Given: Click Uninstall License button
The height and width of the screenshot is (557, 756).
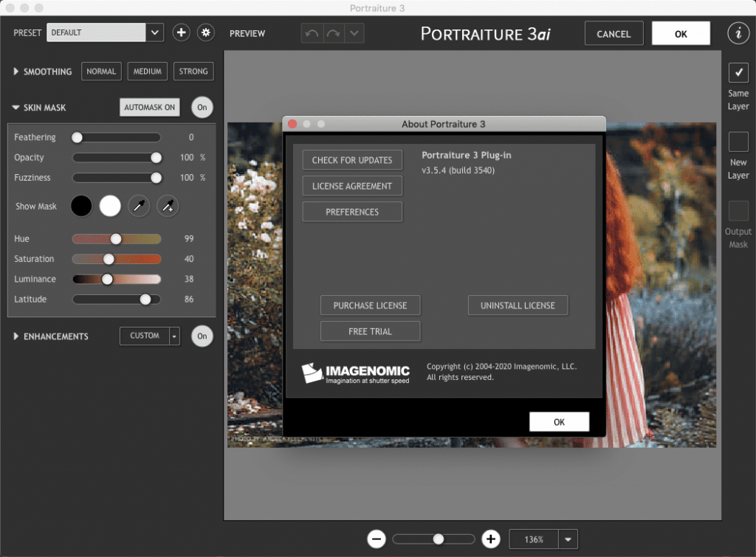Looking at the screenshot, I should [518, 305].
